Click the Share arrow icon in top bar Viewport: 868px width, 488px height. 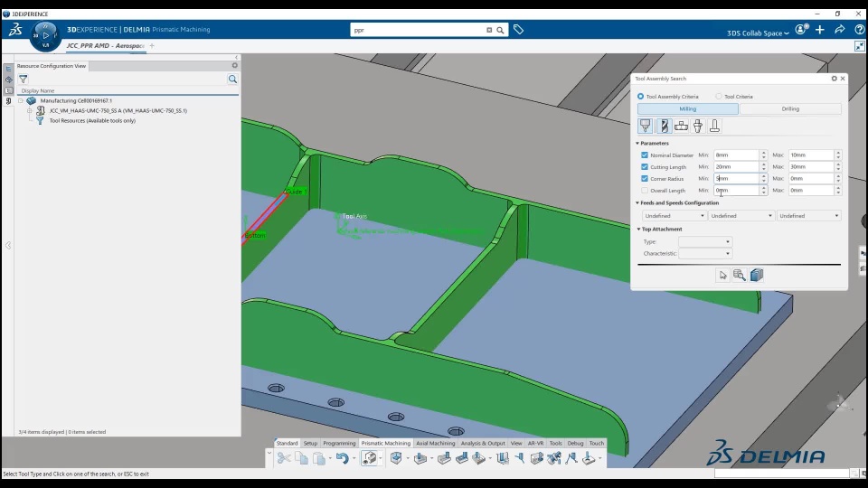(x=840, y=30)
